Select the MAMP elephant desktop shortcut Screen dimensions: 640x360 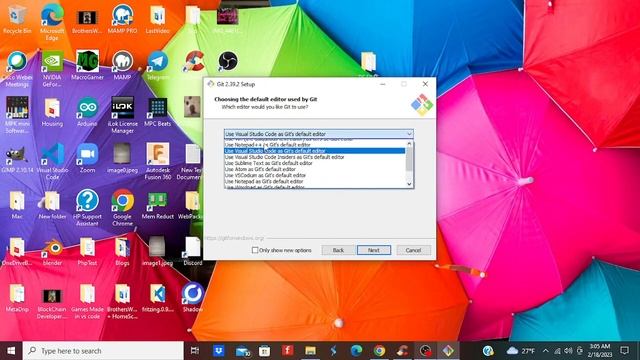click(122, 66)
